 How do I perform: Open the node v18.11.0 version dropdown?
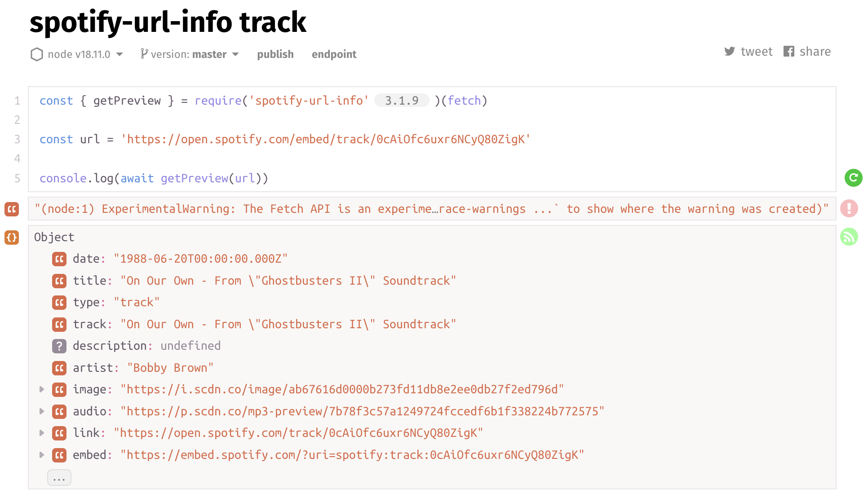[x=119, y=54]
